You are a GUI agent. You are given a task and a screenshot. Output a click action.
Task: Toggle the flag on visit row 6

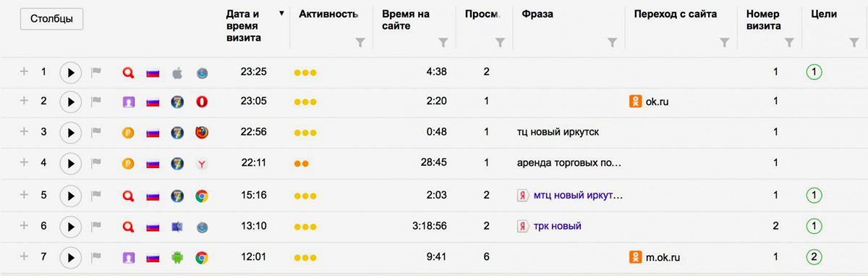click(95, 226)
